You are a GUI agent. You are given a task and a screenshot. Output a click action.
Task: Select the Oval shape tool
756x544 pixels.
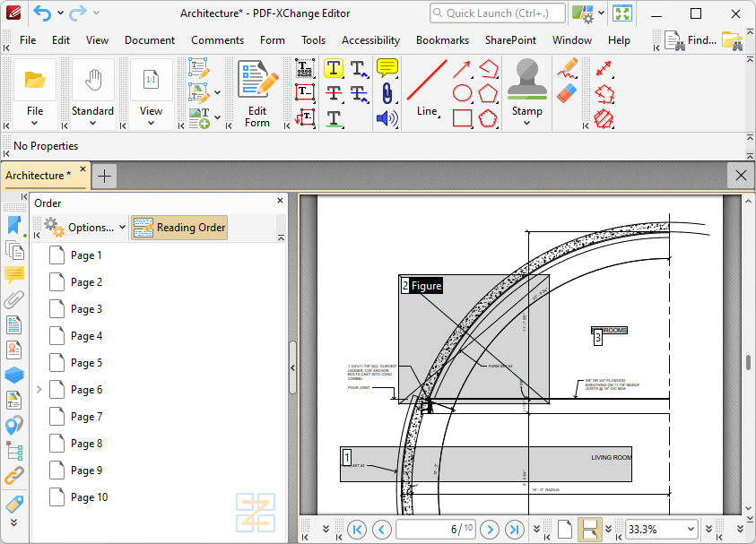pos(462,93)
